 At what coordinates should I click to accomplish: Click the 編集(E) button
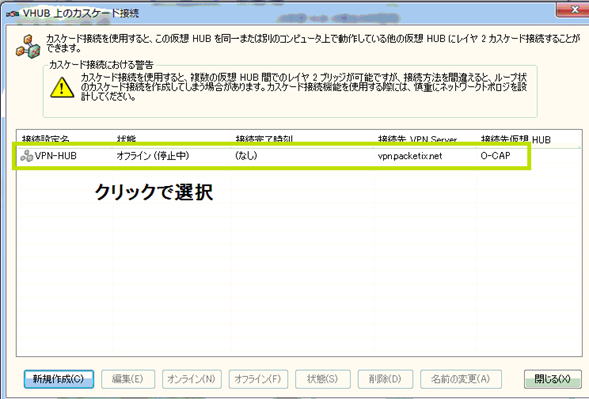128,379
